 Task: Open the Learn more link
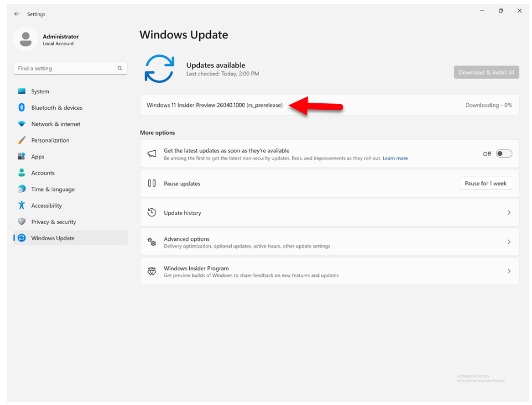point(396,158)
